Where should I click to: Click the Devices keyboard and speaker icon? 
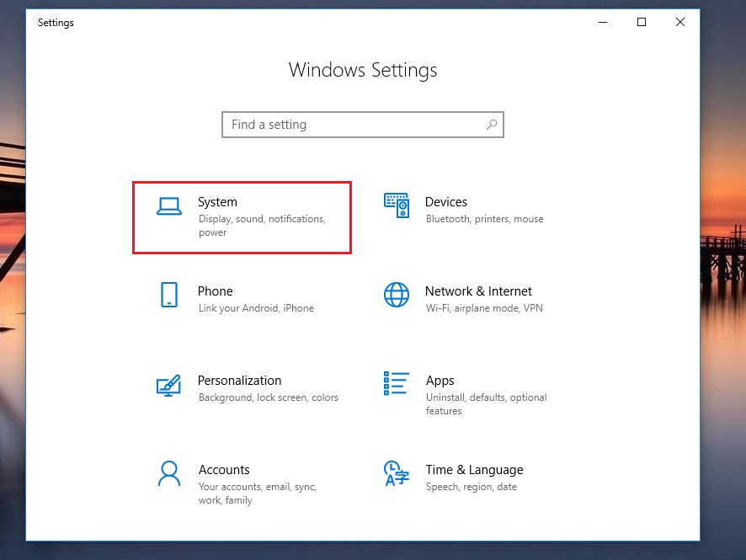click(397, 205)
